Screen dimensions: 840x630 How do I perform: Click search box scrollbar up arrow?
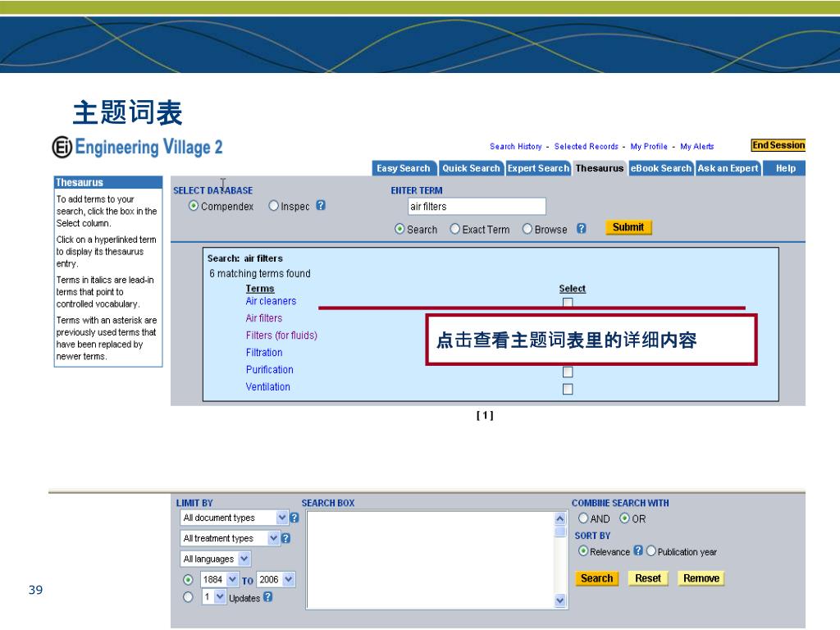point(559,518)
